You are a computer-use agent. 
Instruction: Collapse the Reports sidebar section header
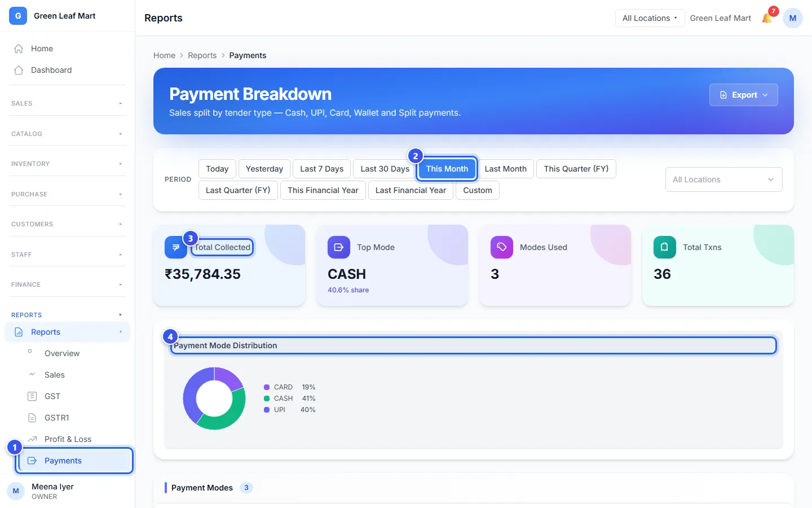point(67,315)
